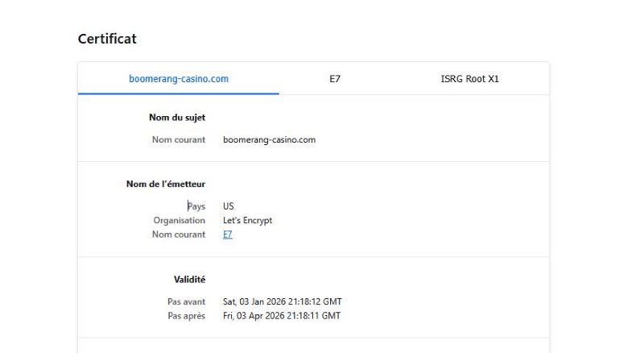644x353 pixels.
Task: Click the 'Pas après' label
Action: point(187,316)
